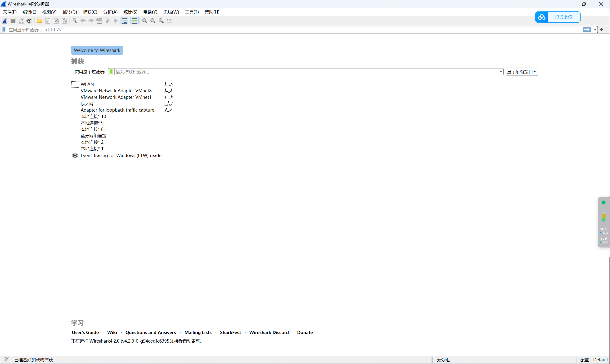610x364 pixels.
Task: Open 统计(S) menu
Action: click(130, 12)
